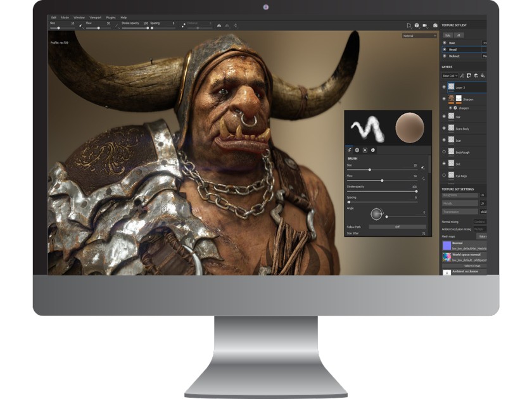Click the screenshot camera icon in toolbar
This screenshot has height=399, width=532.
[x=435, y=25]
